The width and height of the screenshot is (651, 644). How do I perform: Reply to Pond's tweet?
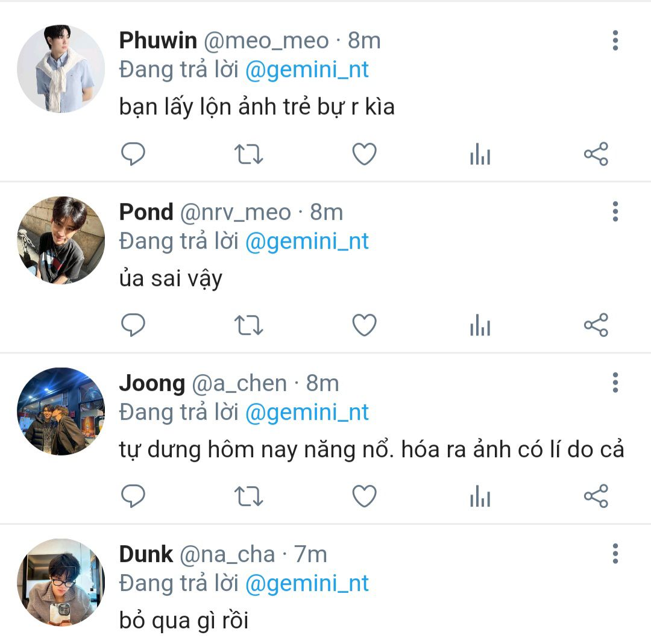(133, 326)
